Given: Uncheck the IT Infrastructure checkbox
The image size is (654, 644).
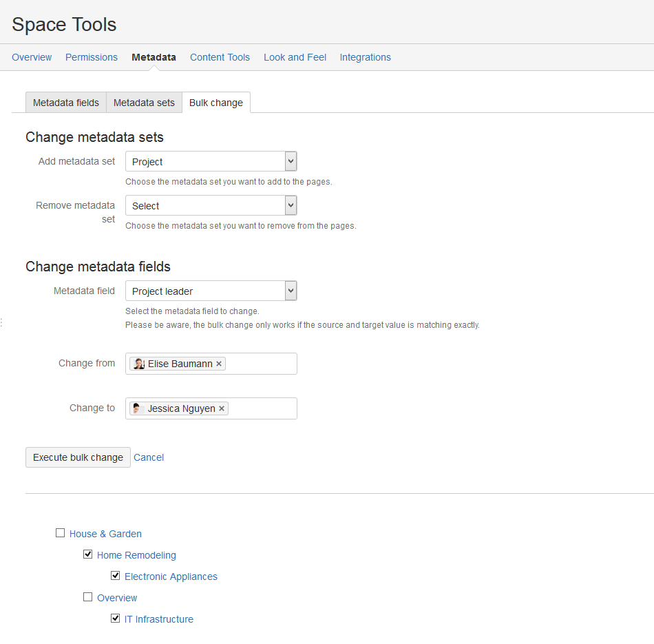Looking at the screenshot, I should (116, 619).
